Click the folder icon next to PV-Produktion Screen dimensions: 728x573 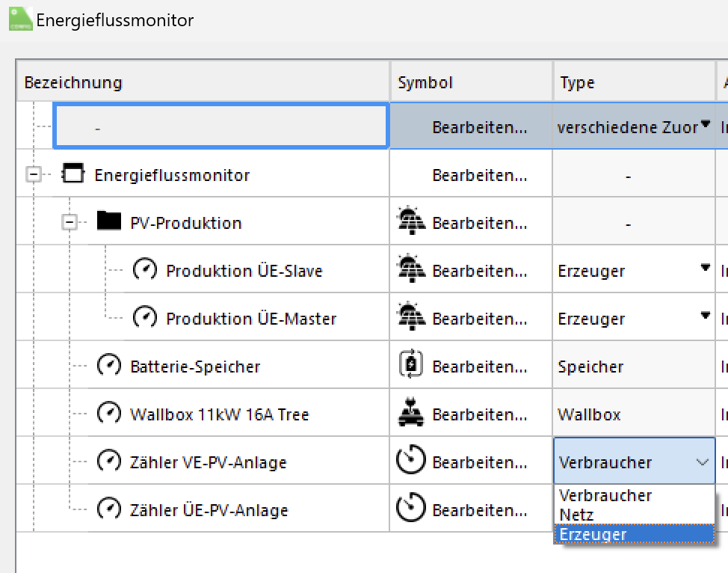click(108, 221)
